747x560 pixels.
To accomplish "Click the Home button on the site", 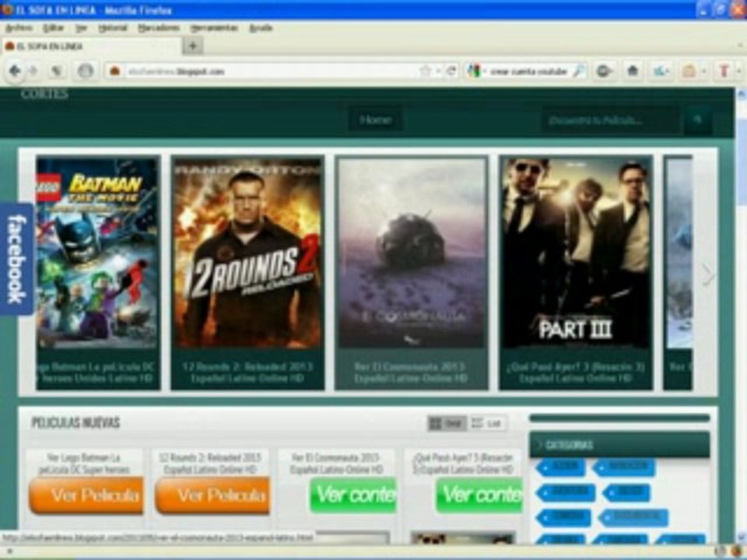I will pos(376,120).
